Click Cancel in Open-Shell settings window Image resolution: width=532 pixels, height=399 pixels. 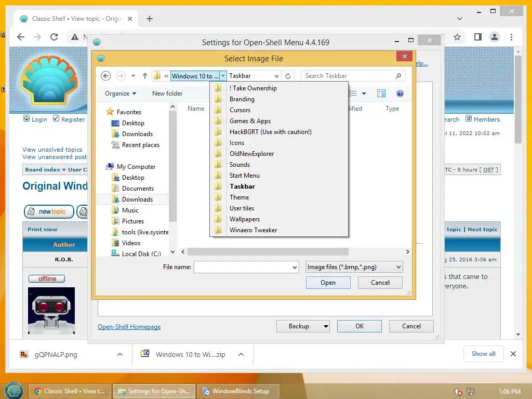point(411,326)
